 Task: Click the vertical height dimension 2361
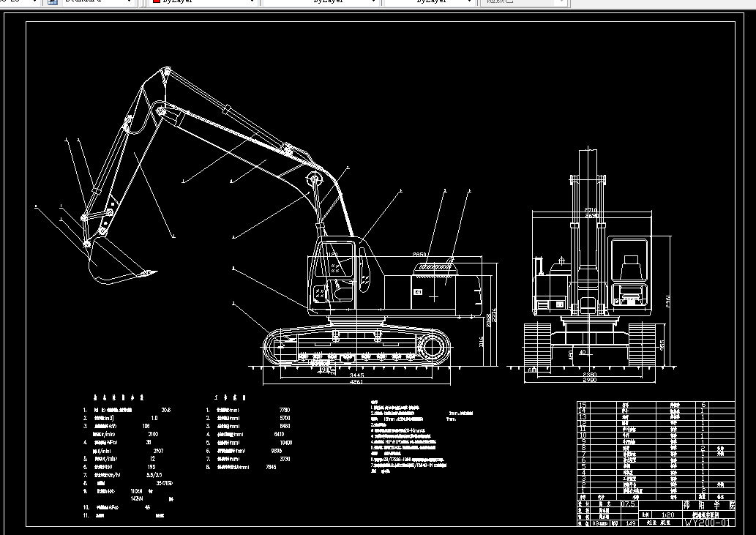667,302
